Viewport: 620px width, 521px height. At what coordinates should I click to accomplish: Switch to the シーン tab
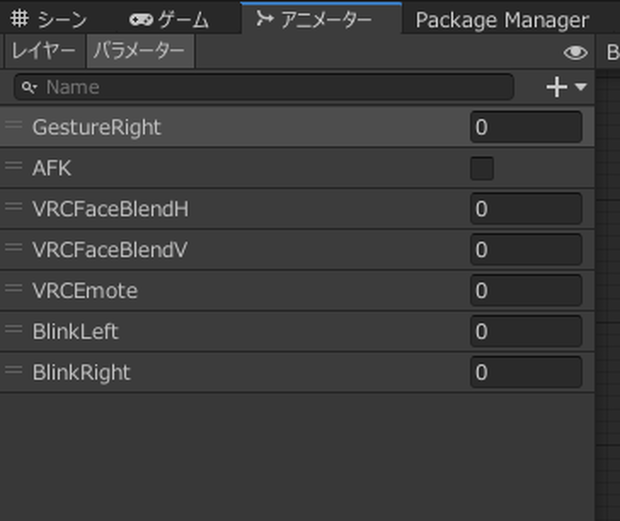(x=49, y=19)
